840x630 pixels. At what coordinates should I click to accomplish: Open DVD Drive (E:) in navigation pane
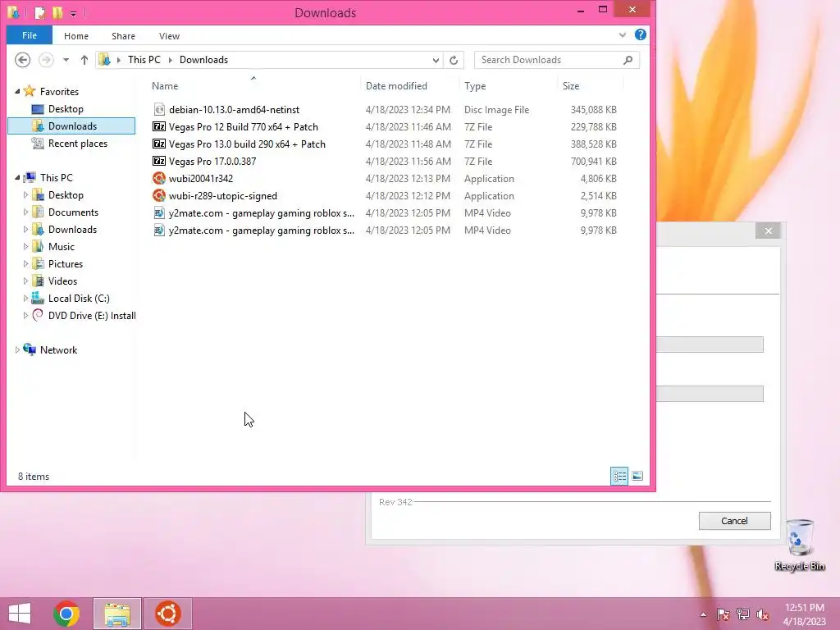click(x=92, y=316)
